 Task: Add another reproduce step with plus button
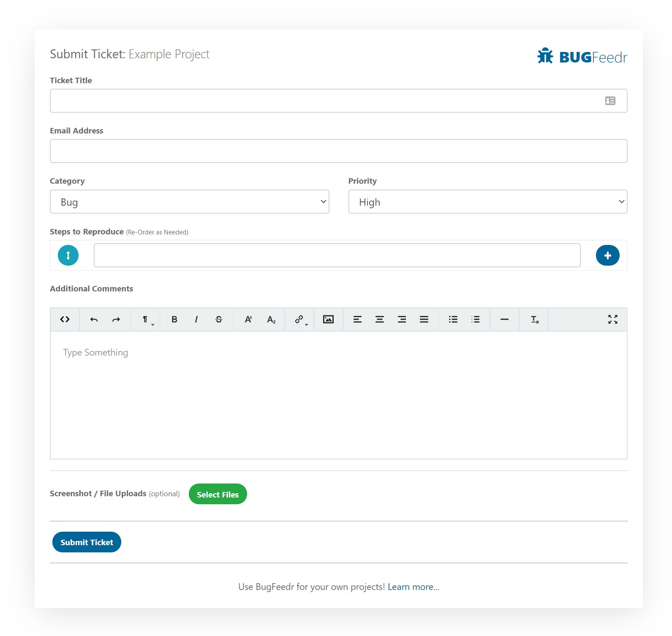tap(607, 255)
